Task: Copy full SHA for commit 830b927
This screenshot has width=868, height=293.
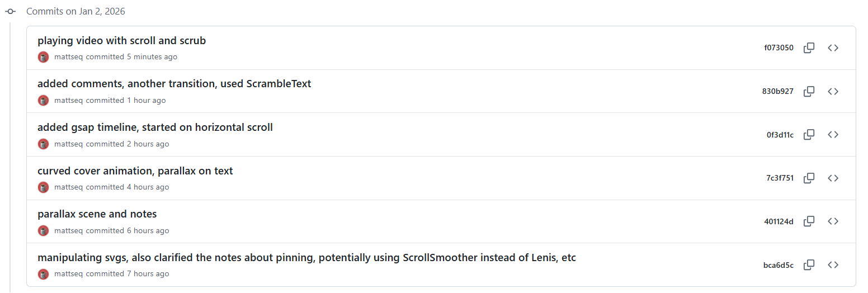Action: [x=809, y=91]
